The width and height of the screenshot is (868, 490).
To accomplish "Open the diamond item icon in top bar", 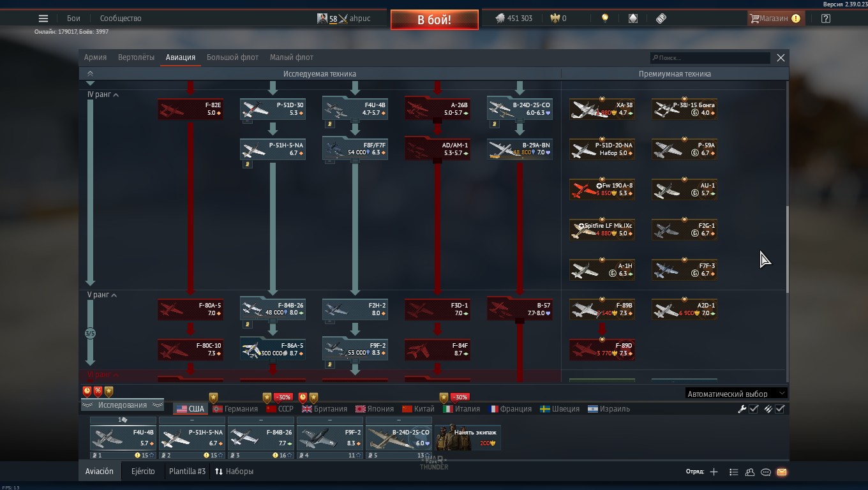I will pyautogui.click(x=633, y=19).
